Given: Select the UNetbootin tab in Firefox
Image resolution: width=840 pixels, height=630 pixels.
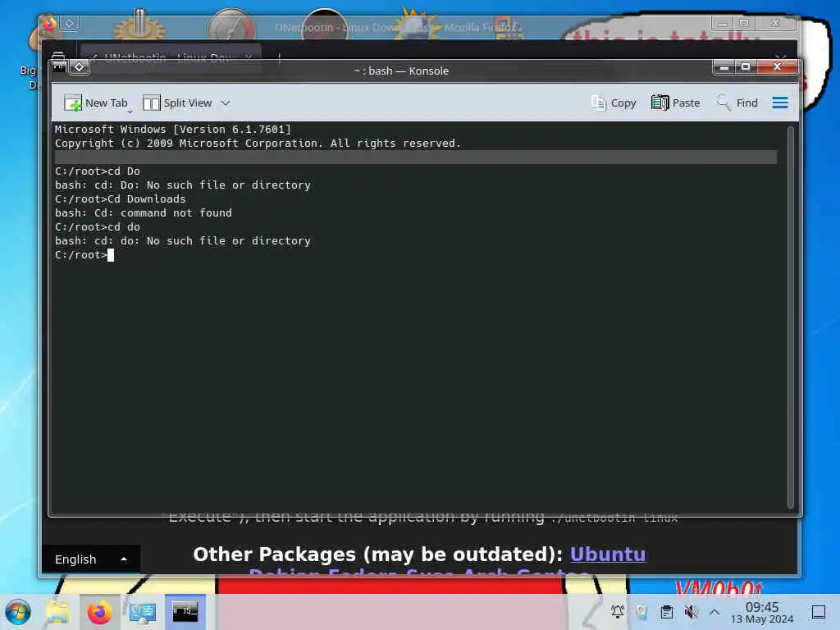Looking at the screenshot, I should (x=171, y=57).
